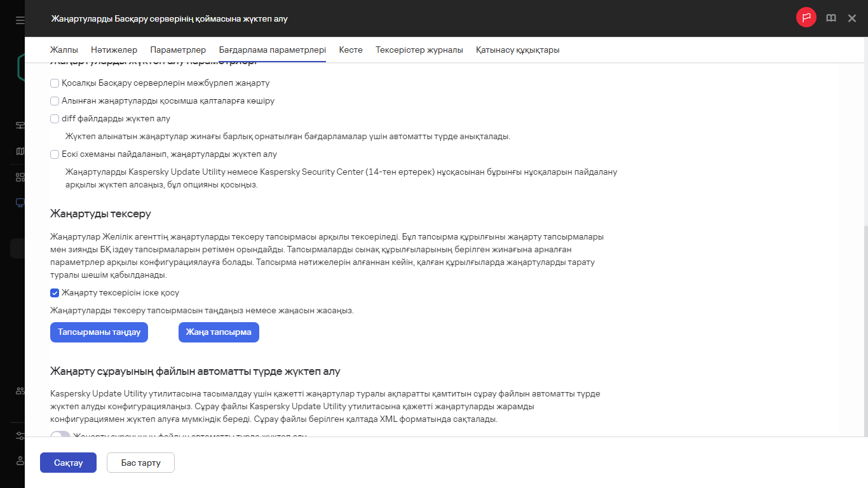Save settings with the Сақтау button
Image resolution: width=868 pixels, height=488 pixels.
coord(68,463)
